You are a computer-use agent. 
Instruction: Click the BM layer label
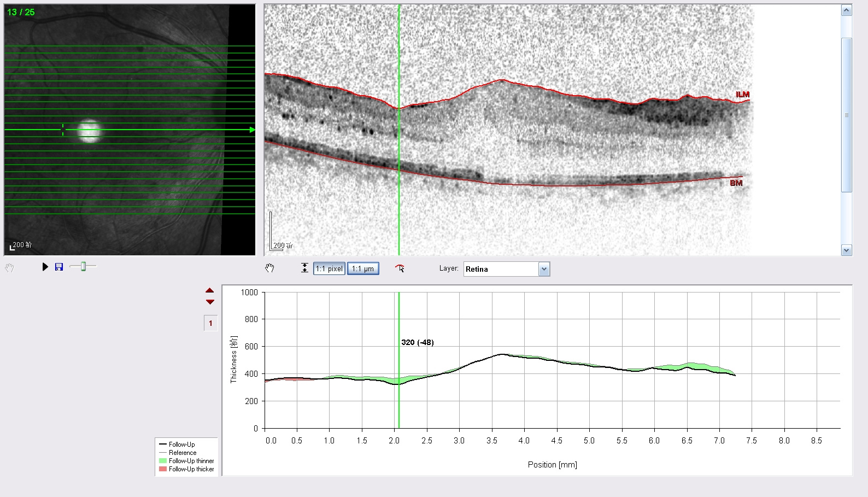click(736, 183)
